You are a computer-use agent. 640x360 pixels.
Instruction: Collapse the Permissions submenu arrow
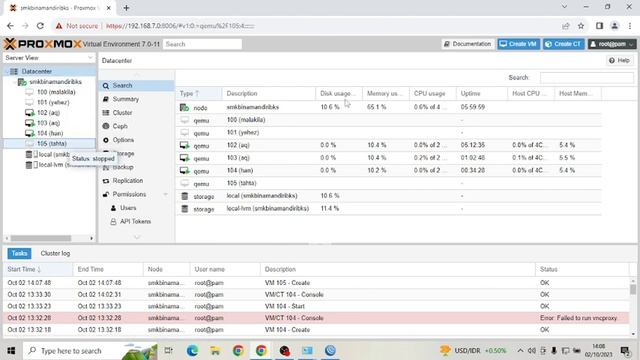click(166, 194)
